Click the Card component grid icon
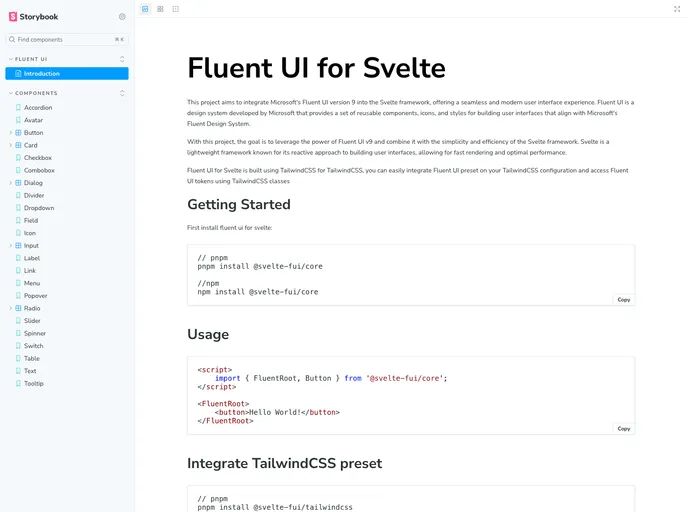 click(18, 145)
